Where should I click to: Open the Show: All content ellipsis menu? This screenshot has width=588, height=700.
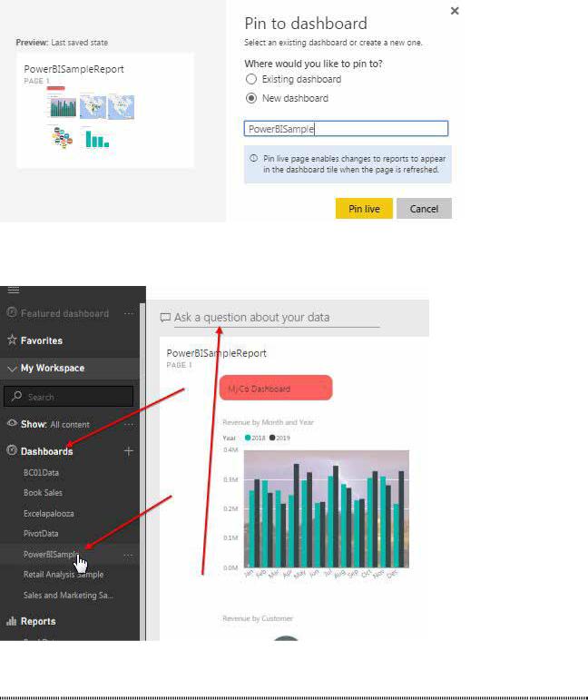(x=129, y=424)
